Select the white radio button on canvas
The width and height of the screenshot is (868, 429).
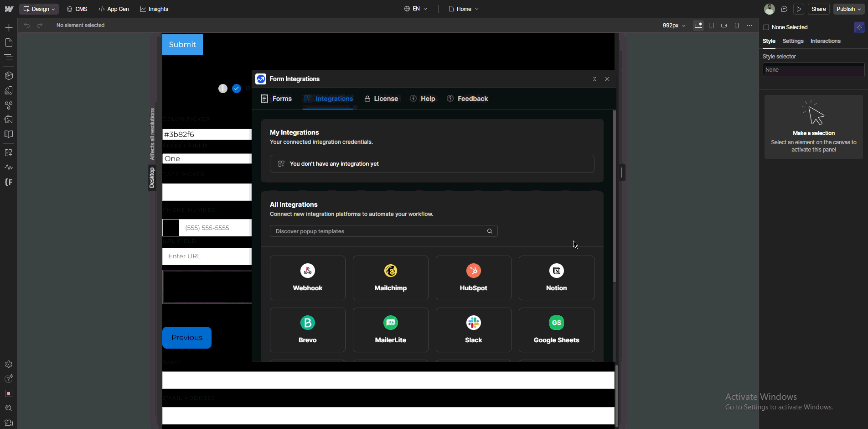coord(223,89)
